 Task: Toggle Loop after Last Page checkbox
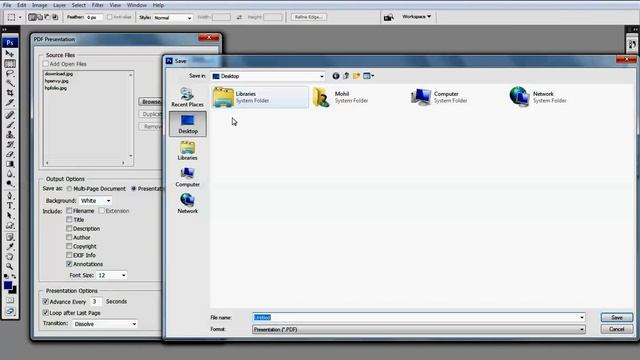[46, 313]
